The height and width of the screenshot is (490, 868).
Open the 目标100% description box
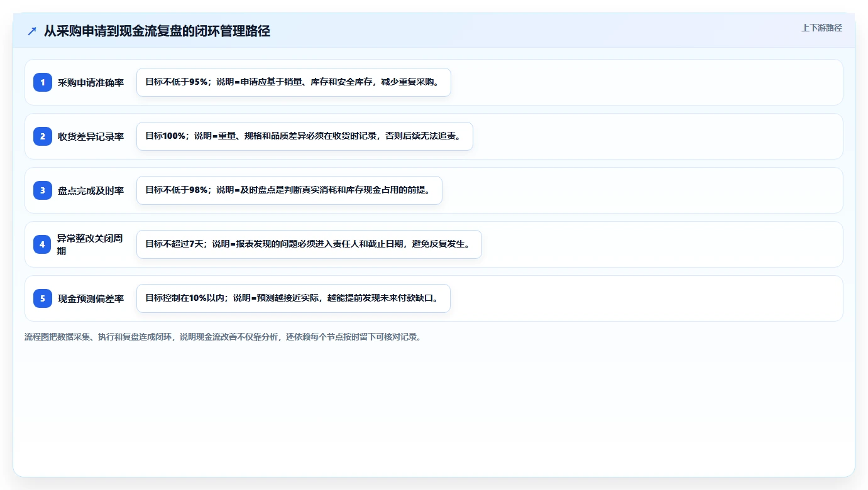tap(305, 136)
